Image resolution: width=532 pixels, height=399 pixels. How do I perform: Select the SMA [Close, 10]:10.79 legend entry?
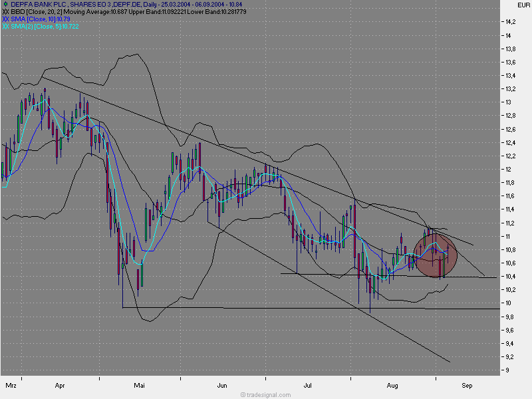coord(41,19)
